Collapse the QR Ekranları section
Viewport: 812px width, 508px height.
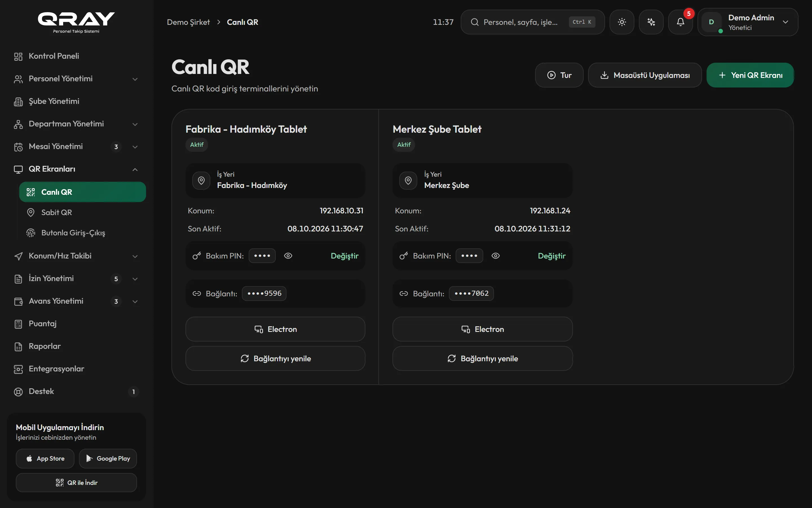point(135,169)
